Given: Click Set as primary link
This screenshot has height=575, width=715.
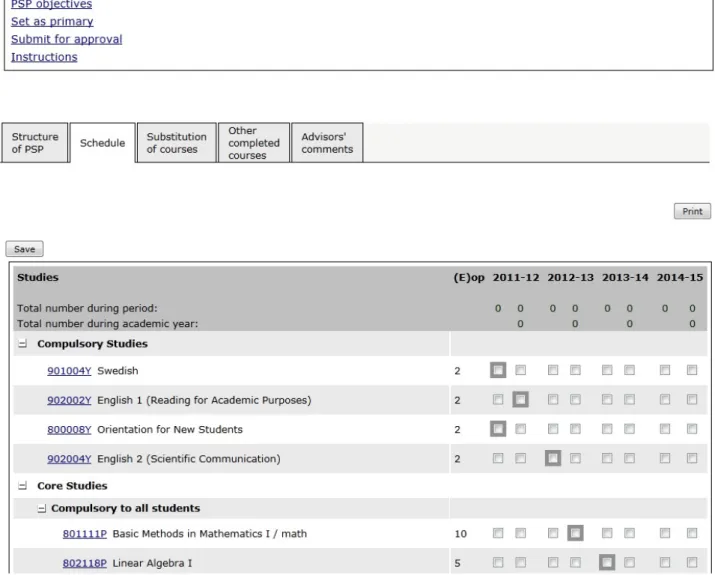Looking at the screenshot, I should coord(52,21).
